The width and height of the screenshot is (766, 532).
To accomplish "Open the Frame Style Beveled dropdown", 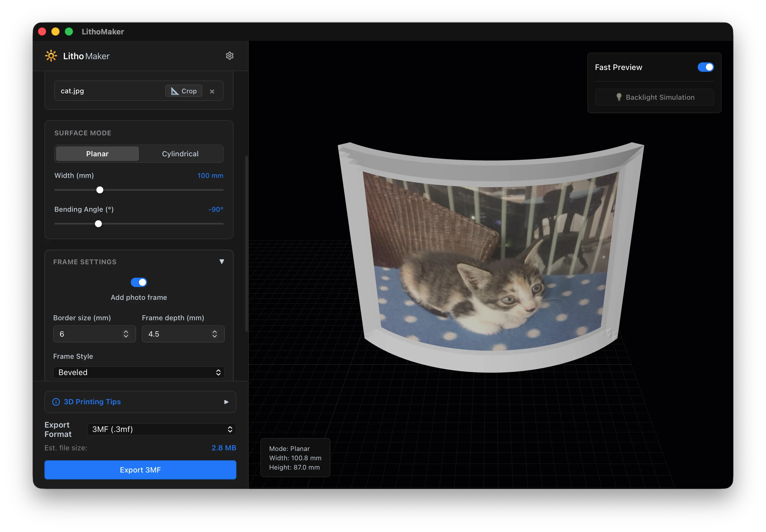I will click(x=139, y=372).
